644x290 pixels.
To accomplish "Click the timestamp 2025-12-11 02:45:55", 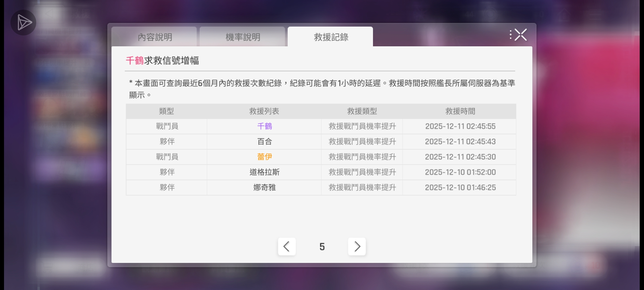I will click(460, 126).
